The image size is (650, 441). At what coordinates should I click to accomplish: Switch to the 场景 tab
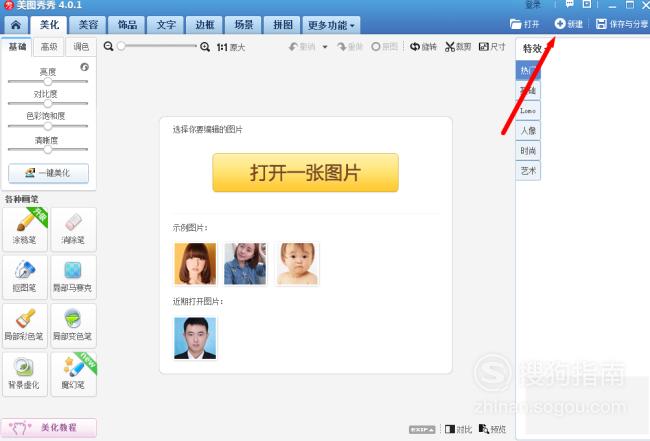pyautogui.click(x=244, y=25)
